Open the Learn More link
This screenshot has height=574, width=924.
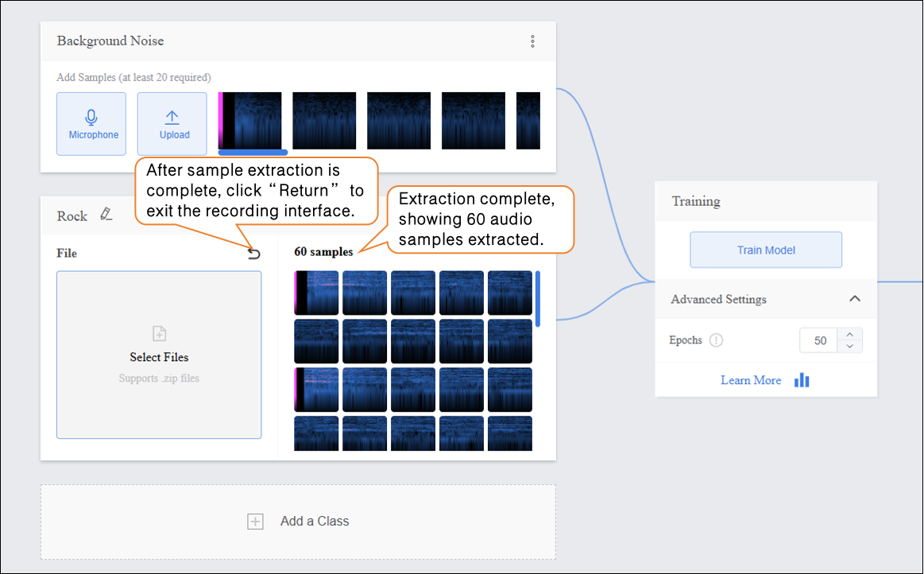750,380
